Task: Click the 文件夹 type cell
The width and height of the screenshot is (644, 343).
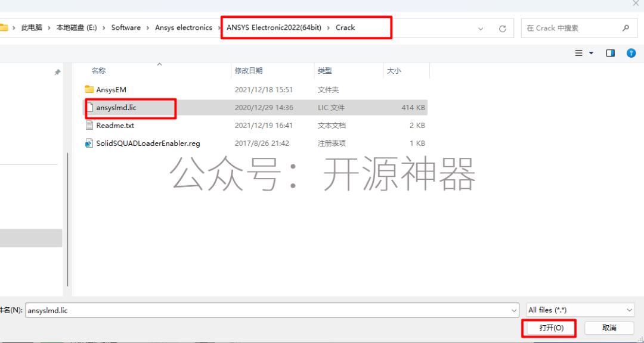Action: tap(328, 89)
